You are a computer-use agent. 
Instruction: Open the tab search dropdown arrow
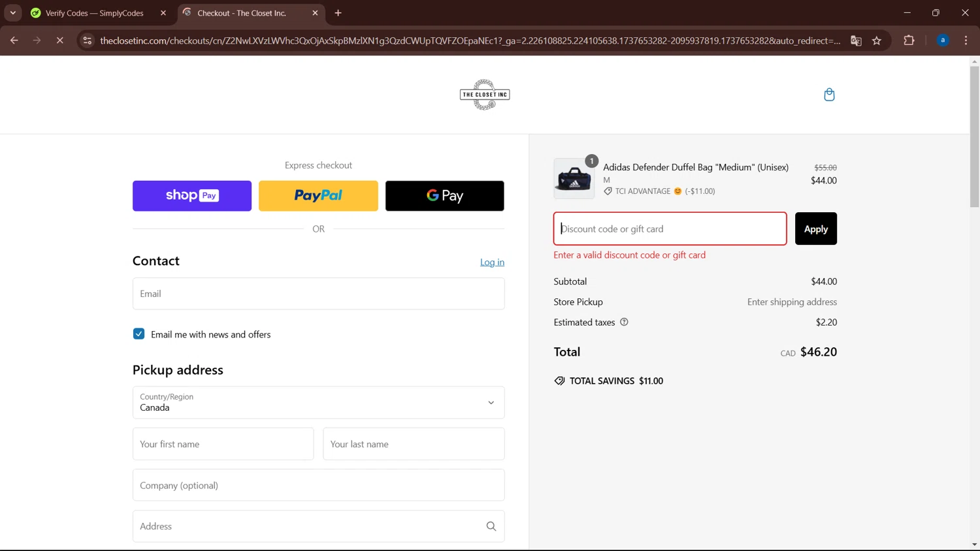12,13
